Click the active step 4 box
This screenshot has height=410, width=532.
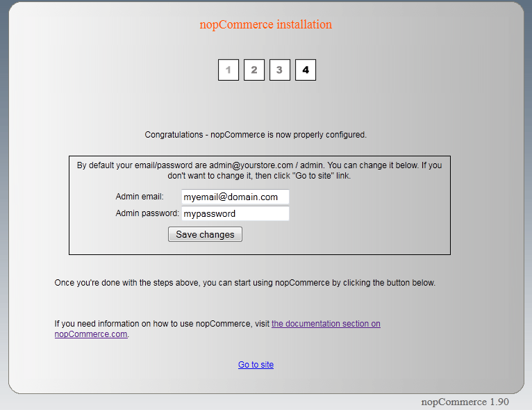pos(306,70)
